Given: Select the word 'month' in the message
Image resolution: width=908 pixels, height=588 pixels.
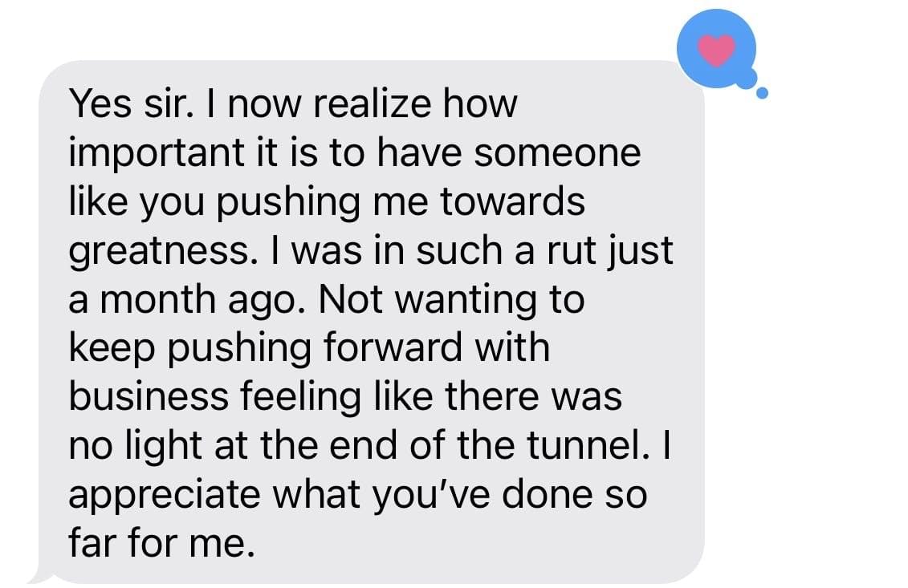Looking at the screenshot, I should coord(158,300).
